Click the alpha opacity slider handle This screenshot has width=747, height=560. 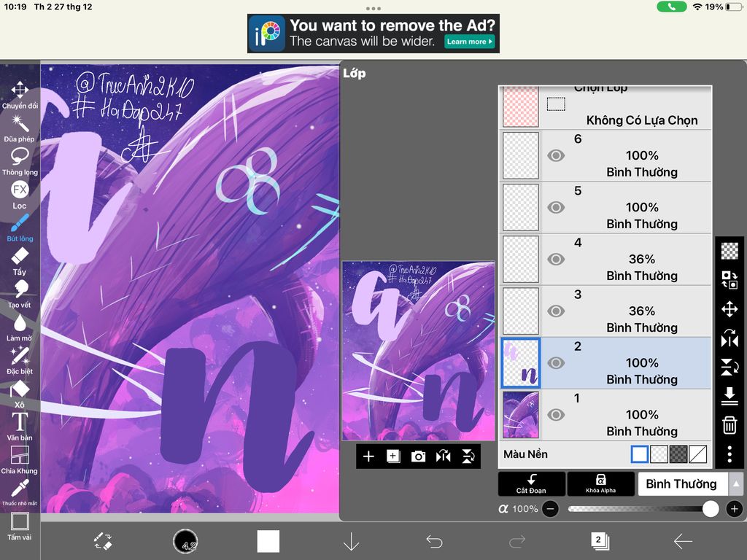coord(711,509)
